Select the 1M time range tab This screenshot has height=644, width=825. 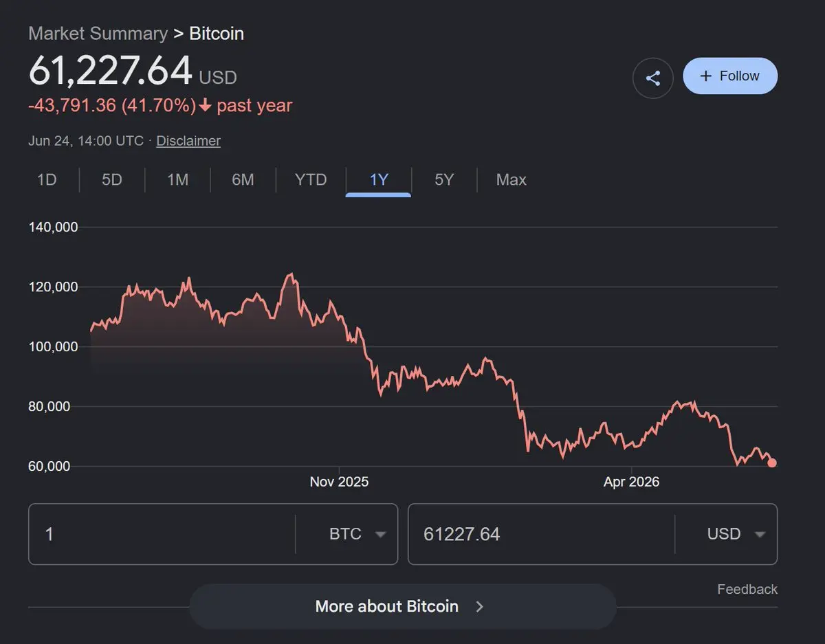(177, 180)
